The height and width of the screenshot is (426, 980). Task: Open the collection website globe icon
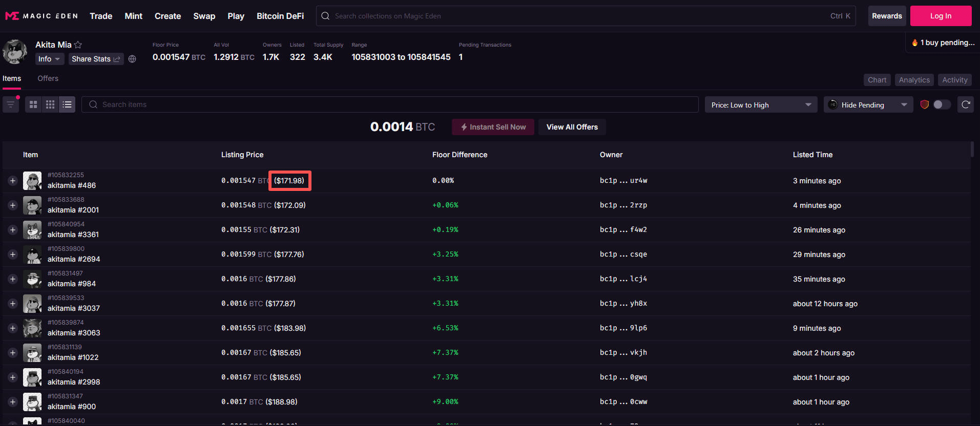tap(132, 59)
